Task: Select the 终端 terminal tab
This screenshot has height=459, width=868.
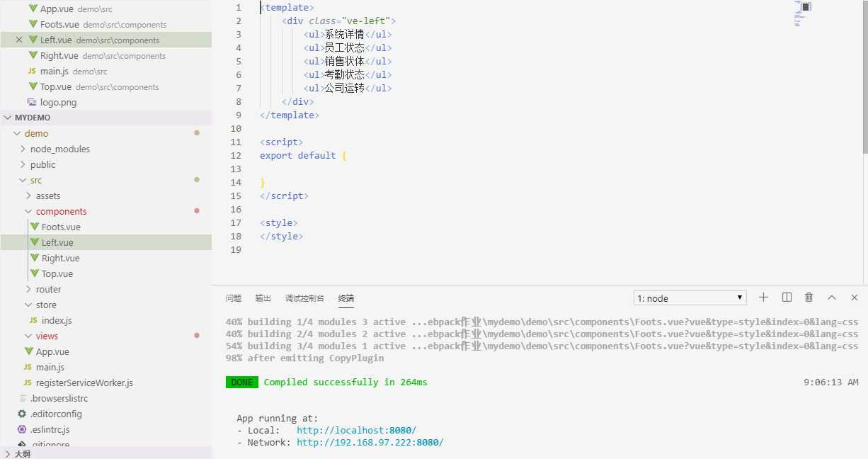Action: pyautogui.click(x=346, y=298)
